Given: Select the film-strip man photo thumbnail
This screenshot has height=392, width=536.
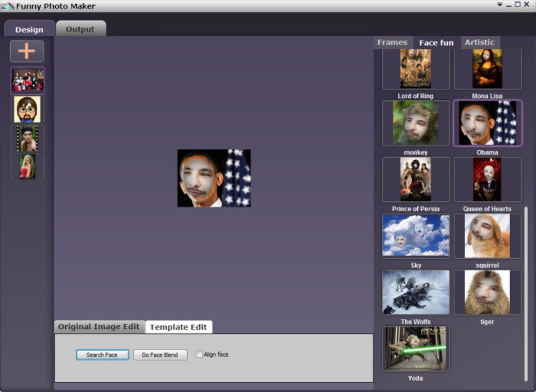Looking at the screenshot, I should [27, 138].
